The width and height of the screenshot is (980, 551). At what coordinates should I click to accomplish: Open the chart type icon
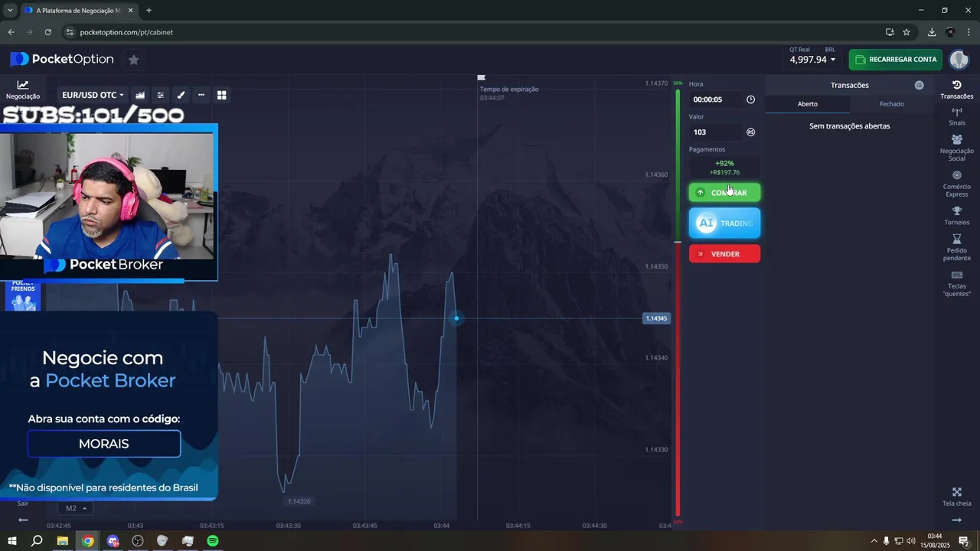pos(140,95)
